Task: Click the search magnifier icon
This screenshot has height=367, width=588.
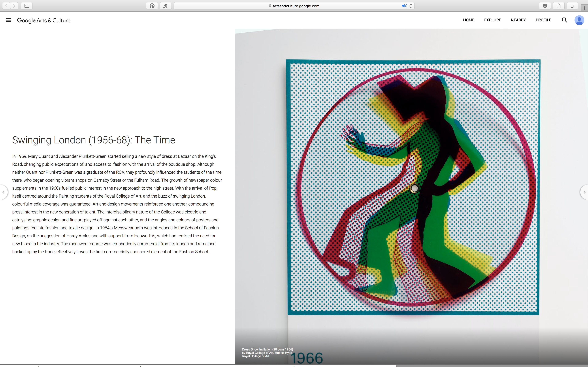Action: (564, 20)
